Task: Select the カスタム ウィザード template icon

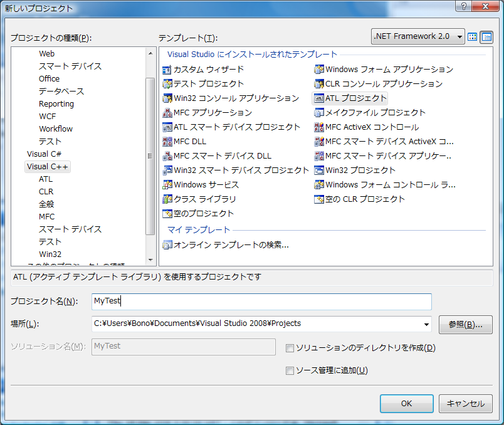Action: click(167, 70)
